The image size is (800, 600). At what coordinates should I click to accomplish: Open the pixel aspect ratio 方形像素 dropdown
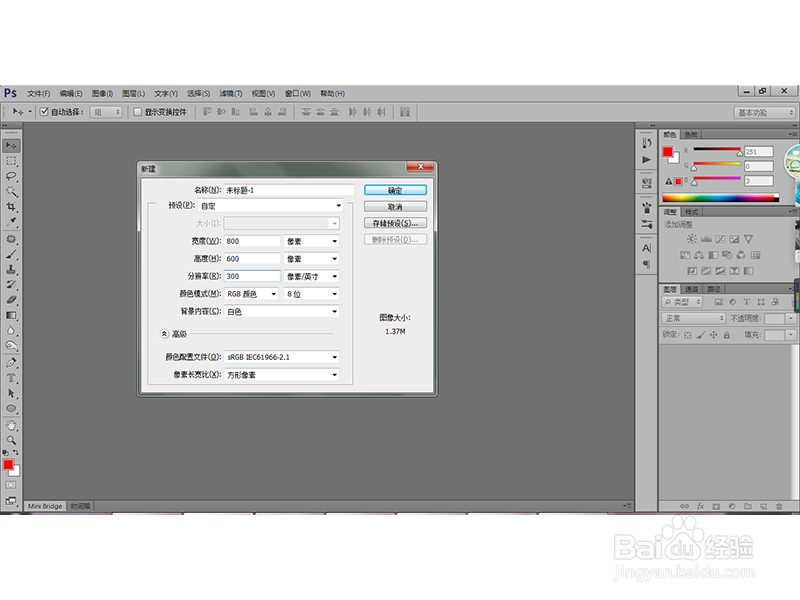(x=282, y=375)
